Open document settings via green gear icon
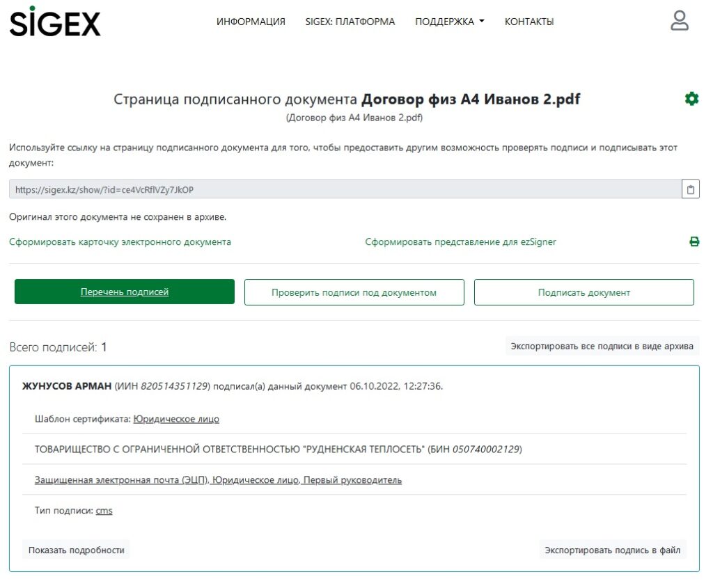The image size is (713, 588). pos(691,99)
